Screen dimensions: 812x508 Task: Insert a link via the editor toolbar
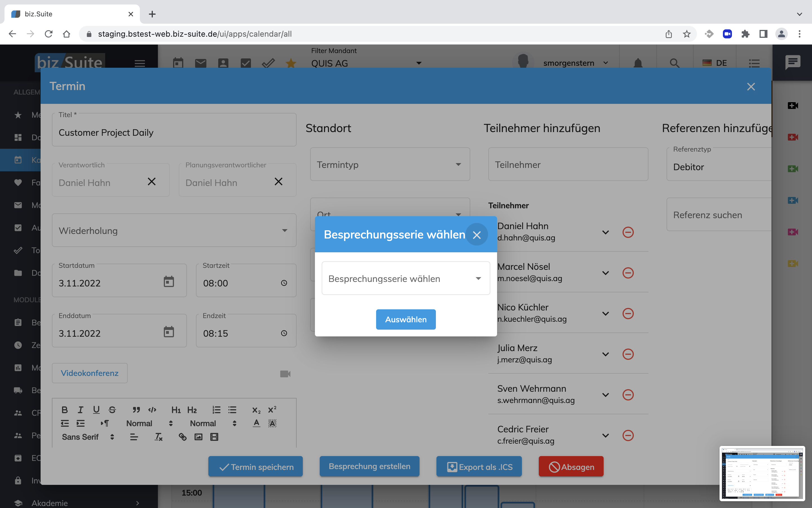[182, 437]
